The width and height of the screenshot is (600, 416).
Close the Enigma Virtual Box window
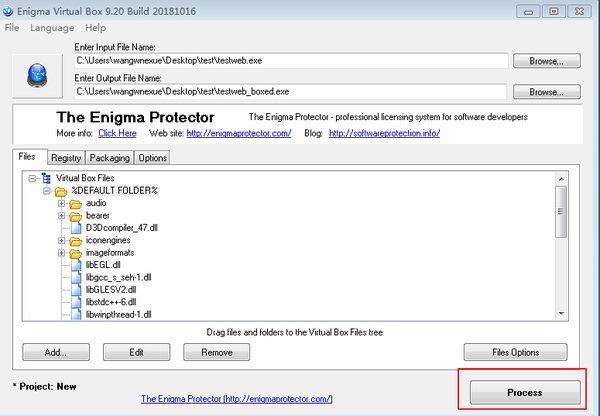coord(579,11)
